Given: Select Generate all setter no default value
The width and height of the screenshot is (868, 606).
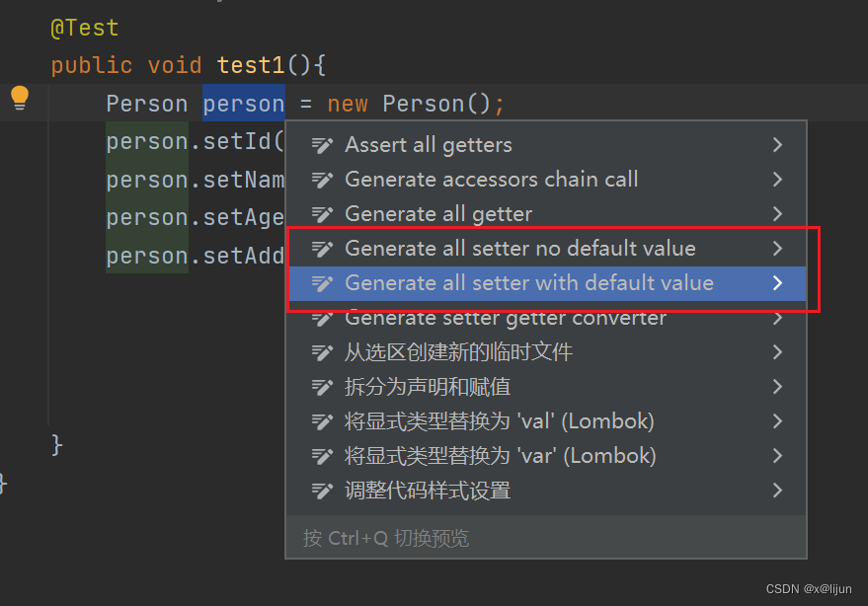Looking at the screenshot, I should click(546, 249).
